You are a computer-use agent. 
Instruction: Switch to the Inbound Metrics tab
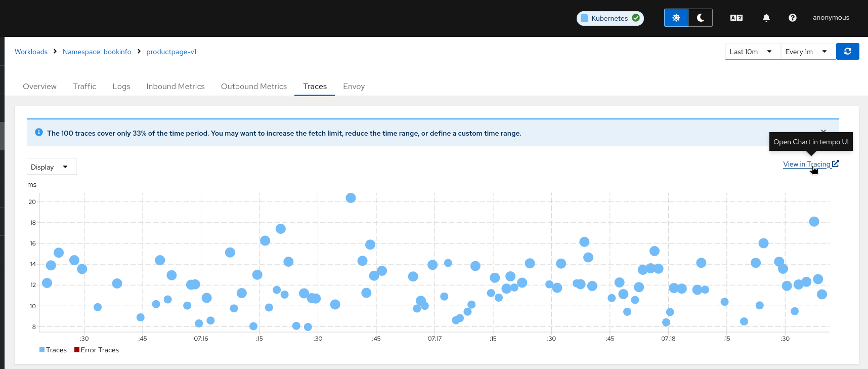(175, 87)
